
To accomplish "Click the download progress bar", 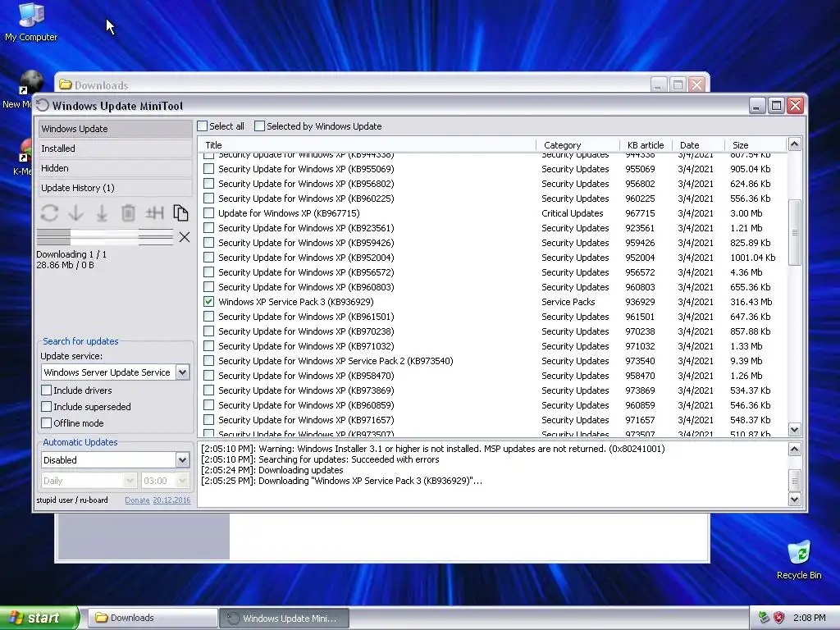I will point(105,237).
